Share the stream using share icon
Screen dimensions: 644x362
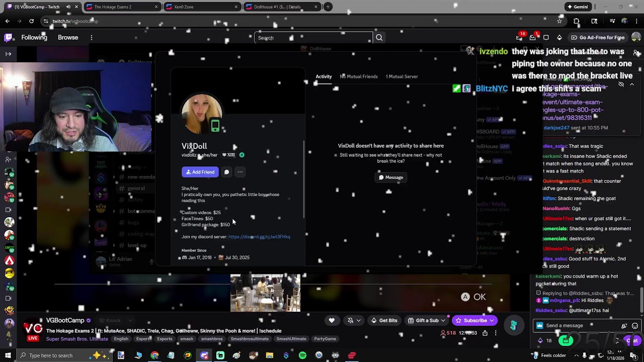tap(485, 333)
